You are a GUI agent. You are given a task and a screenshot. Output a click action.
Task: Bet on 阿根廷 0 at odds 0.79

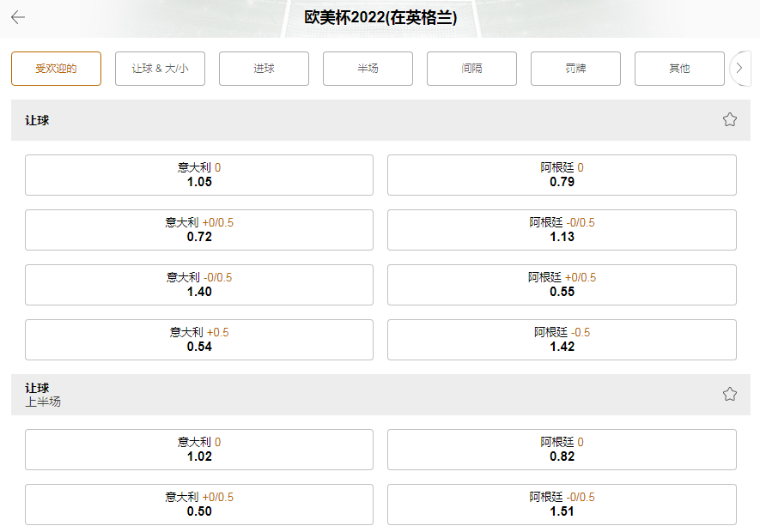click(x=562, y=175)
